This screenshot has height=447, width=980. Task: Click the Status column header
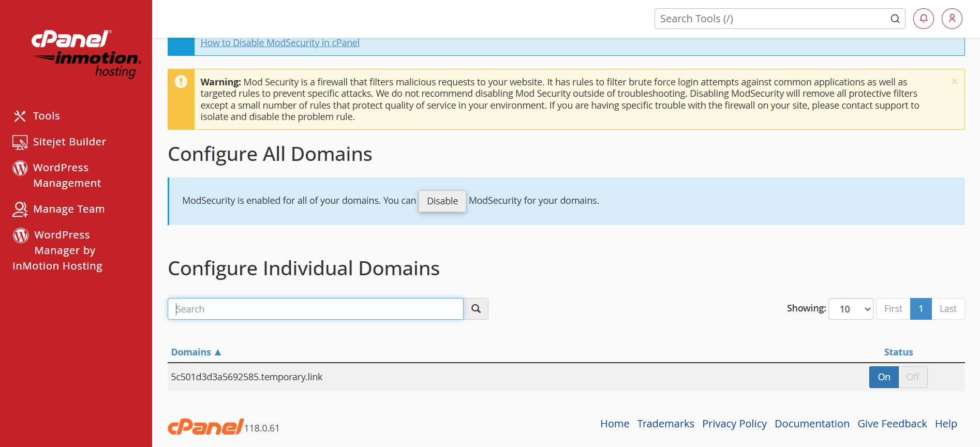point(898,352)
